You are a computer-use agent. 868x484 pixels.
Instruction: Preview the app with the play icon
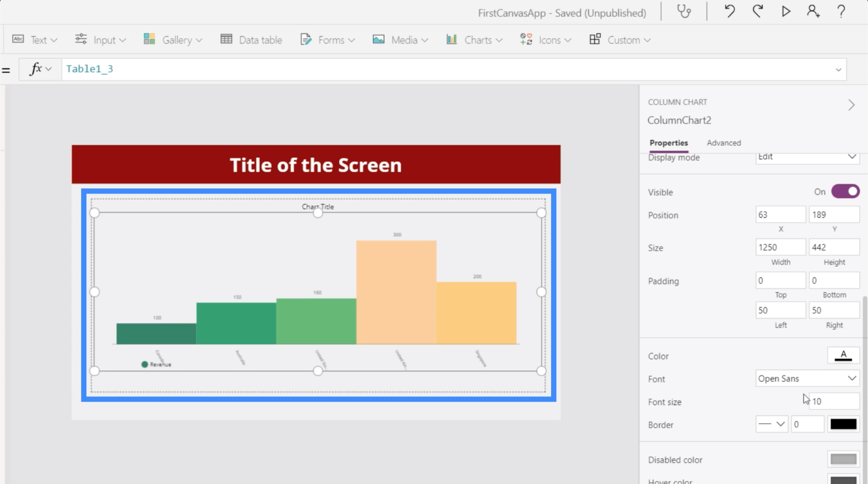786,11
